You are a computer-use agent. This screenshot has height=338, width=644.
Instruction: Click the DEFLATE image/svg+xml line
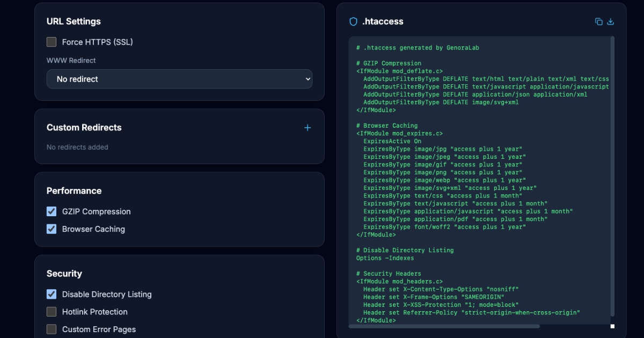click(441, 102)
